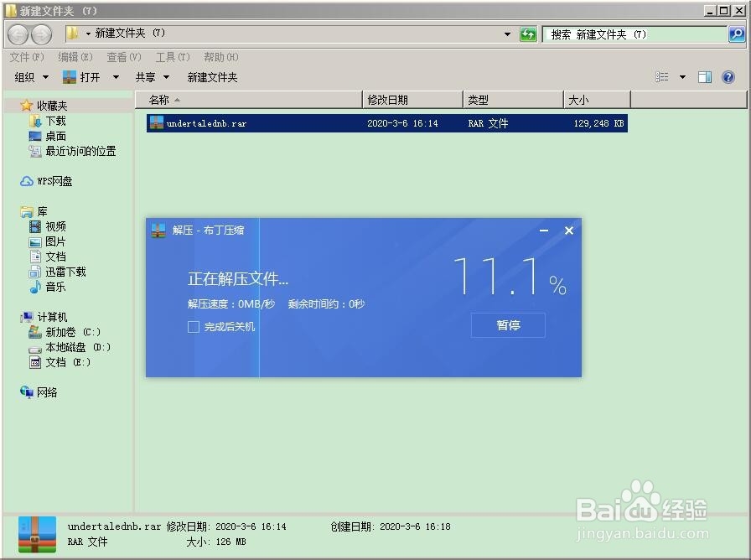Screen dimensions: 751x560
Task: Click the RAR 文件 type cell
Action: [x=488, y=123]
